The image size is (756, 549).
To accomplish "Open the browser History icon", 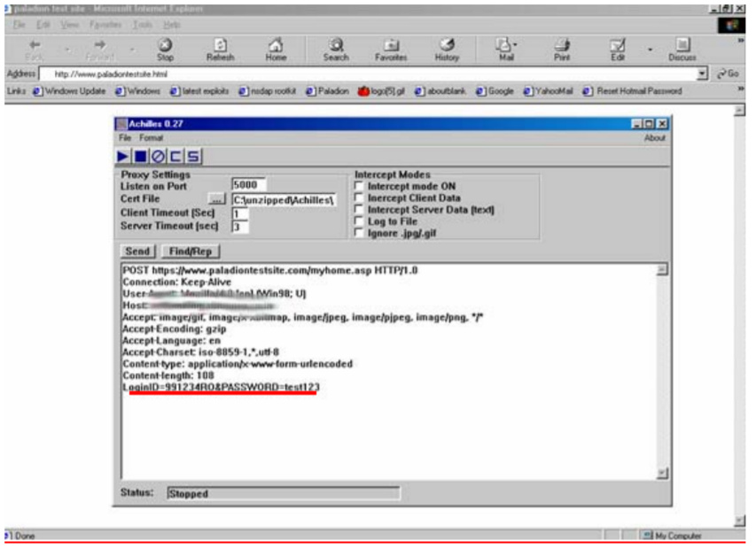I will [x=447, y=49].
